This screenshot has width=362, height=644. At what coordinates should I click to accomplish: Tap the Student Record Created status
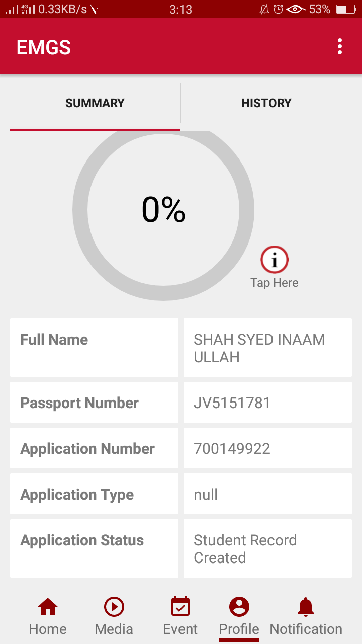tap(245, 549)
